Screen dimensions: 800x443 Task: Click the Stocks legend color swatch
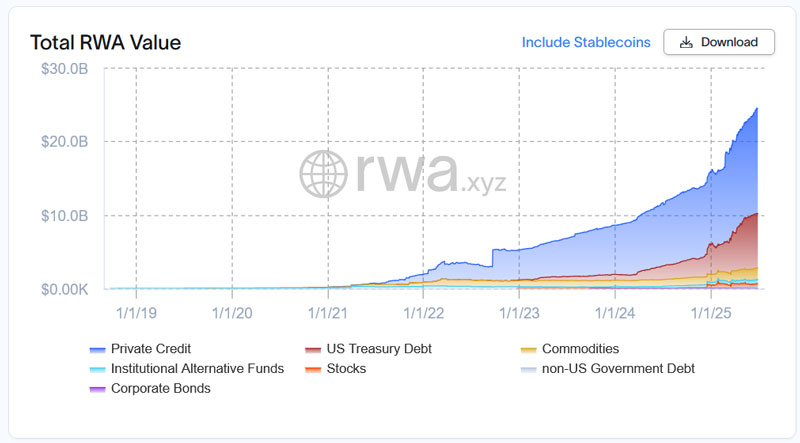point(313,368)
